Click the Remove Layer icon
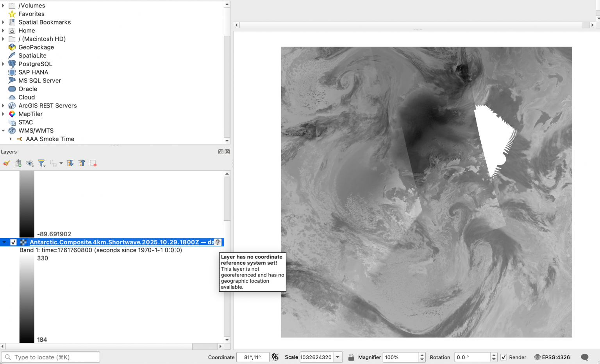This screenshot has width=600, height=364. pos(93,163)
